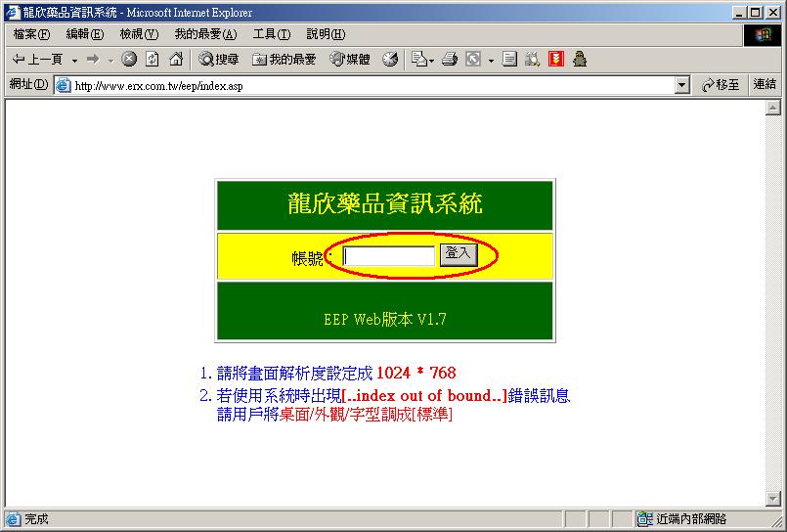787x532 pixels.
Task: Open the Back history dropdown arrow
Action: (74, 60)
